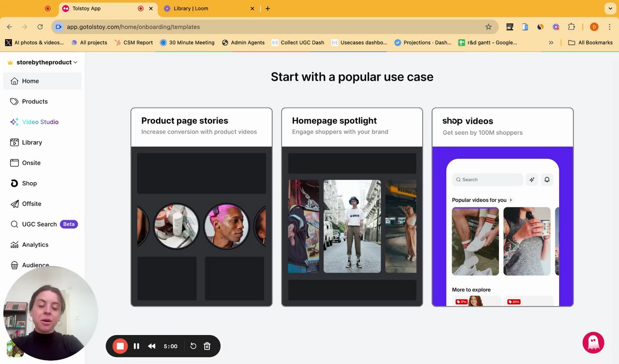The height and width of the screenshot is (364, 619).
Task: Open the Analytics section
Action: point(35,245)
